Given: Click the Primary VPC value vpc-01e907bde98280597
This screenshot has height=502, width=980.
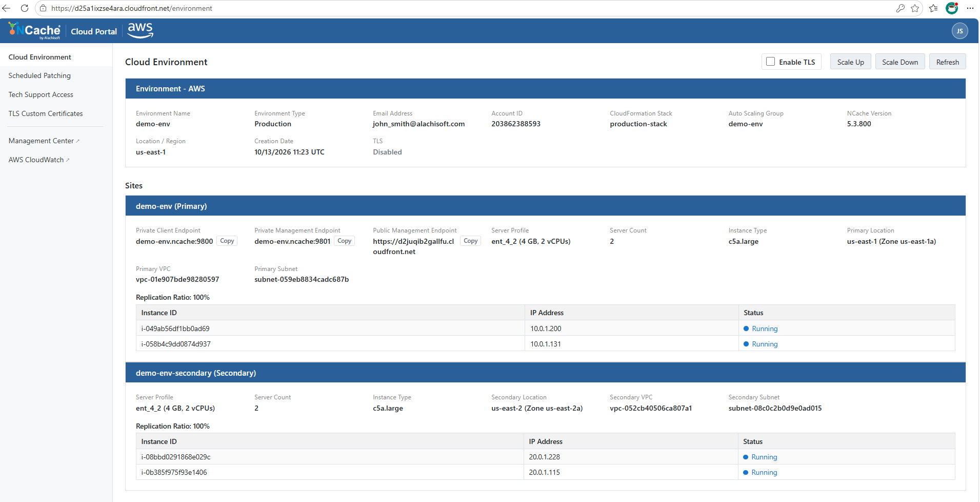Looking at the screenshot, I should (x=177, y=279).
